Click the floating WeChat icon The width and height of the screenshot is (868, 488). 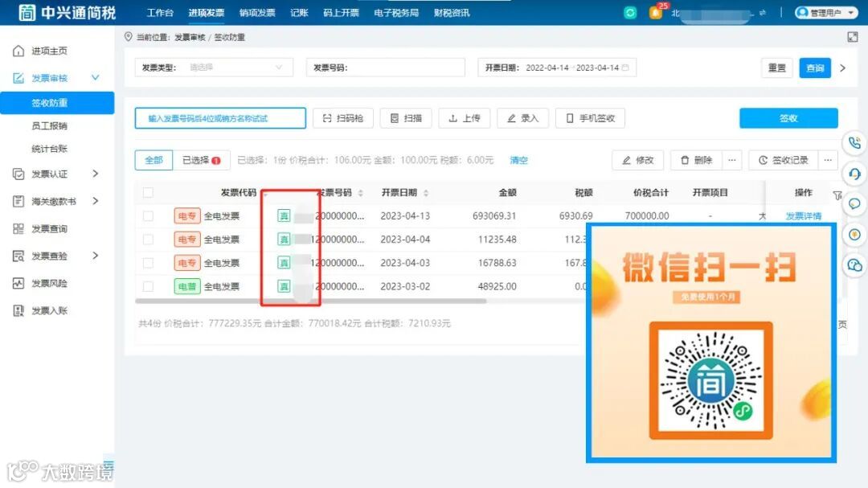pos(854,265)
